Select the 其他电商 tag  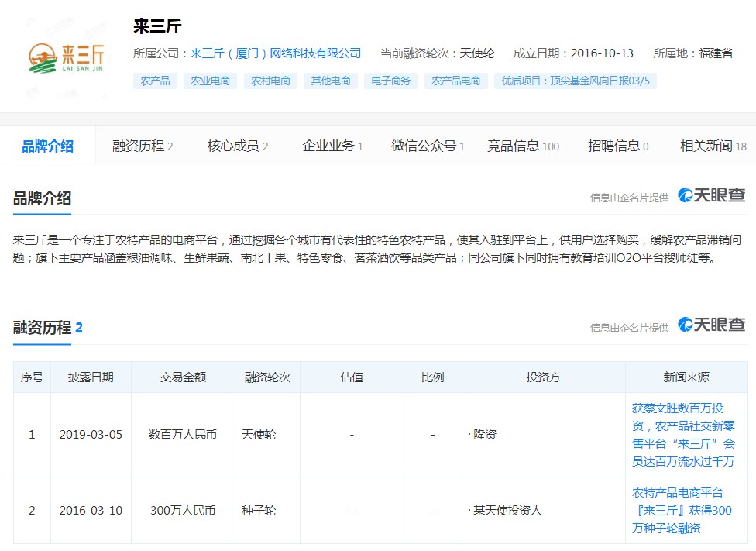[331, 81]
